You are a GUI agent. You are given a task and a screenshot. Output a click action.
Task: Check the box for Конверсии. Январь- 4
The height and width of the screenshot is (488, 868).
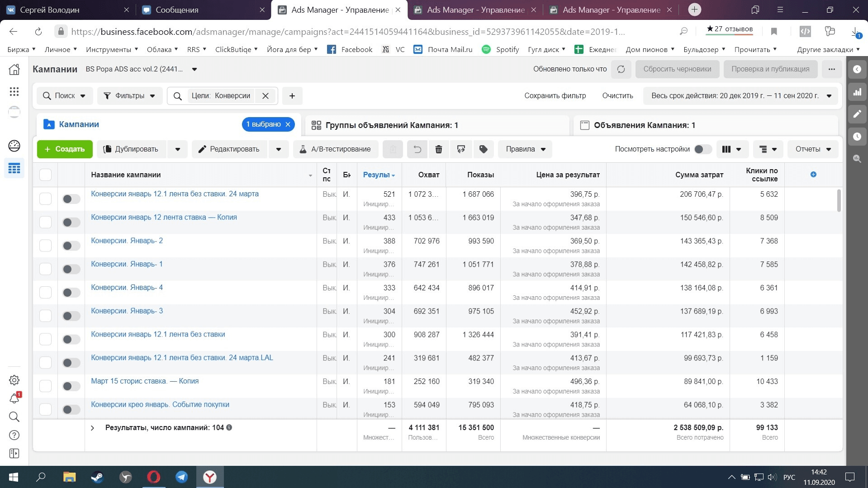45,292
